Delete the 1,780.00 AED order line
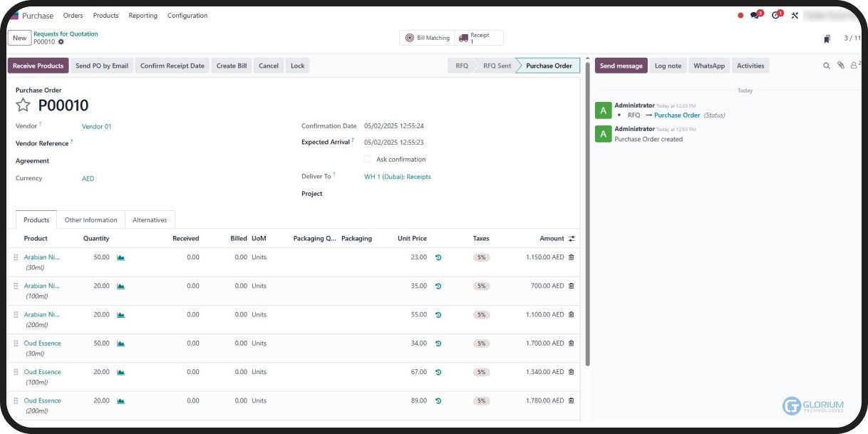Screen dimensions: 868x434 pyautogui.click(x=571, y=401)
